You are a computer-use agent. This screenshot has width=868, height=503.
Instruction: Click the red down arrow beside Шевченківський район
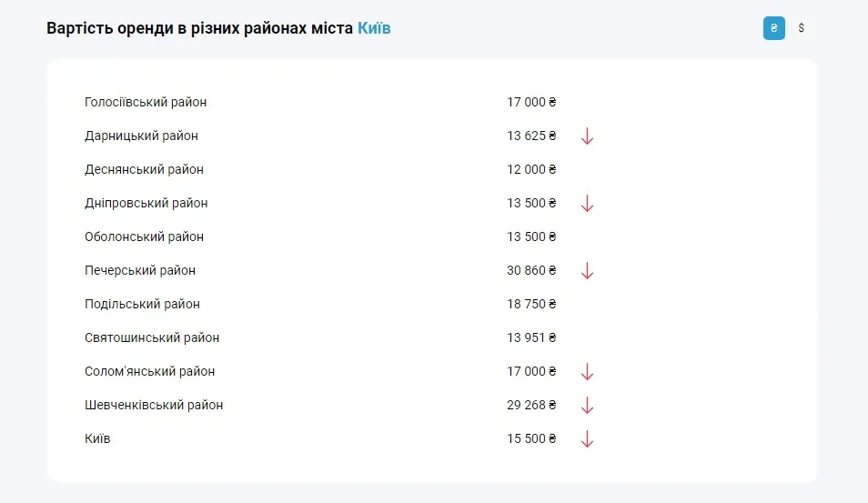click(x=587, y=406)
